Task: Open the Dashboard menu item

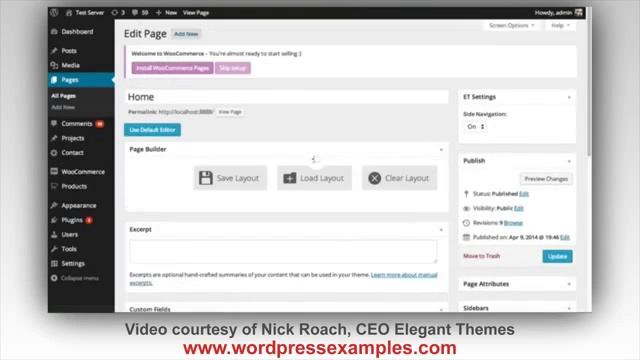Action: click(x=77, y=31)
